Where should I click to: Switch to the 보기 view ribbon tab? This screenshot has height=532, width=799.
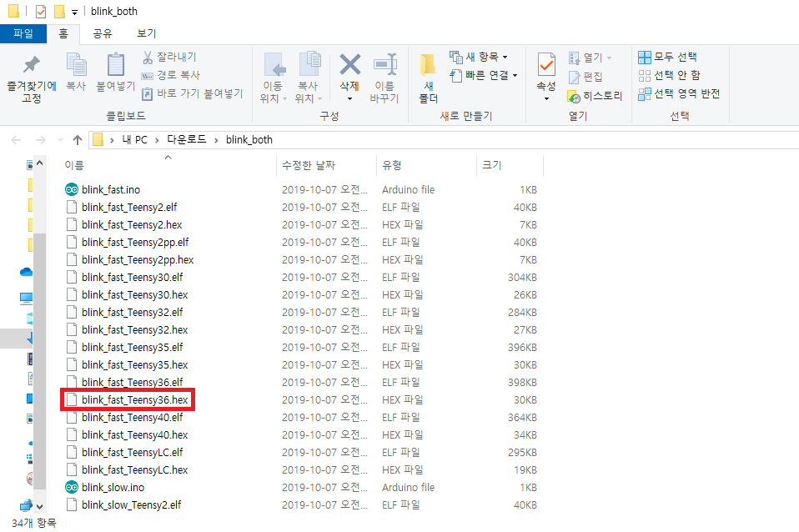click(x=146, y=33)
